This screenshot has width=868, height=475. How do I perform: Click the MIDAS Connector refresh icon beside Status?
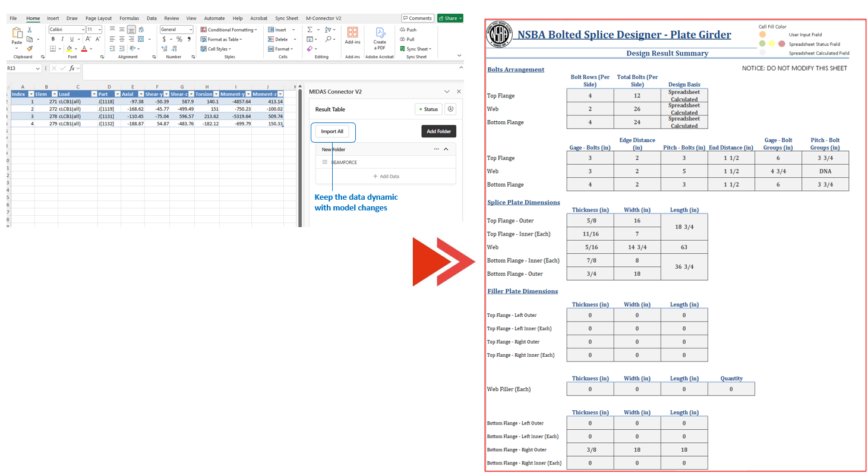click(x=450, y=109)
